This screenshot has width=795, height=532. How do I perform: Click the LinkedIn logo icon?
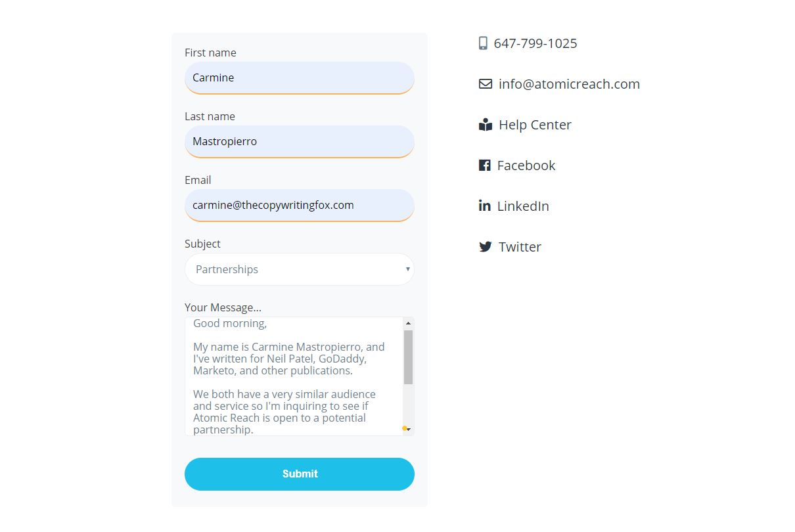click(x=485, y=206)
